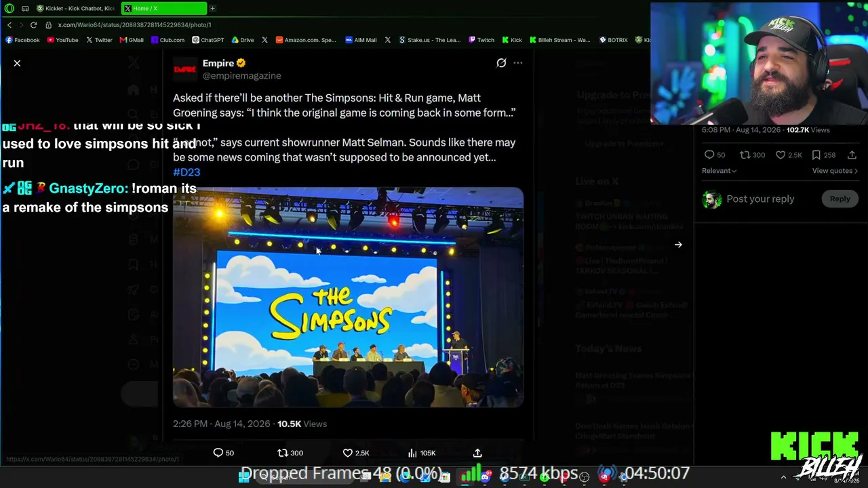Repost from the right panel icon
Viewport: 868px width, 488px height.
(745, 155)
